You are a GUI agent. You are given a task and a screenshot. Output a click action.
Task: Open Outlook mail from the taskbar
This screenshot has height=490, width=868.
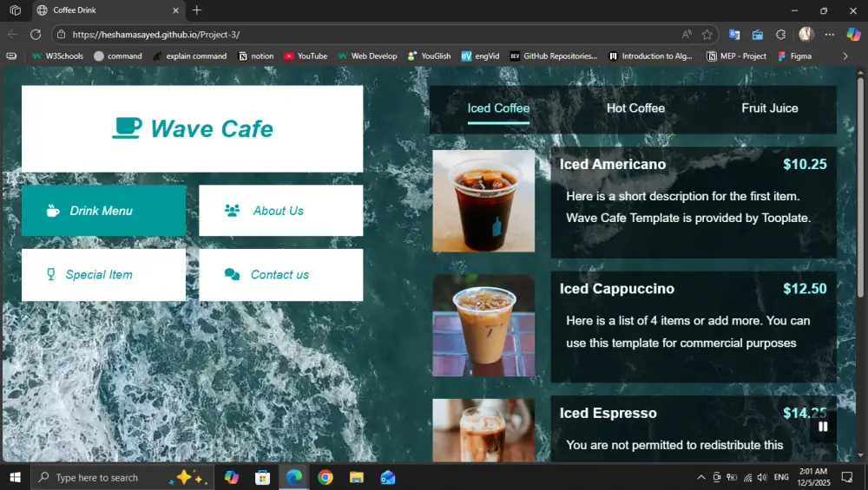point(387,477)
